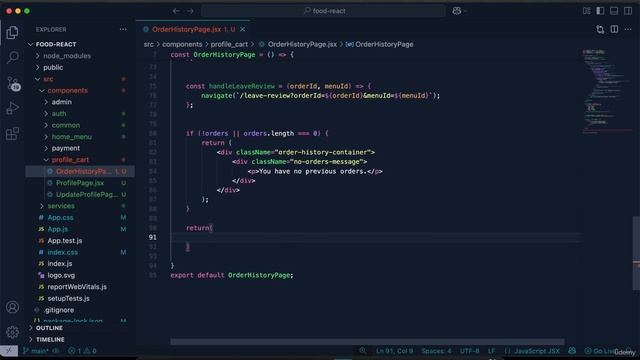Click OrderHistoryPage.jsx breadcrumb segment
Image resolution: width=640 pixels, height=360 pixels.
[298, 44]
